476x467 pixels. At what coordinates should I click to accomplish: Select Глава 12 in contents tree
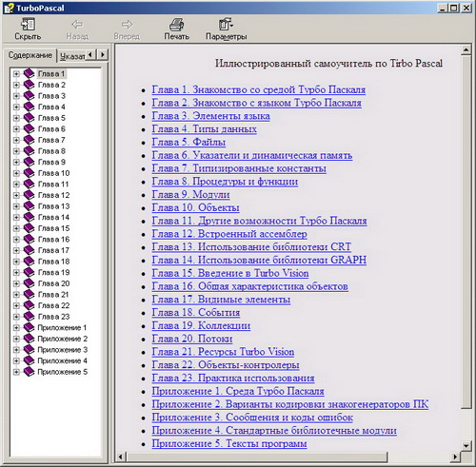pyautogui.click(x=53, y=195)
